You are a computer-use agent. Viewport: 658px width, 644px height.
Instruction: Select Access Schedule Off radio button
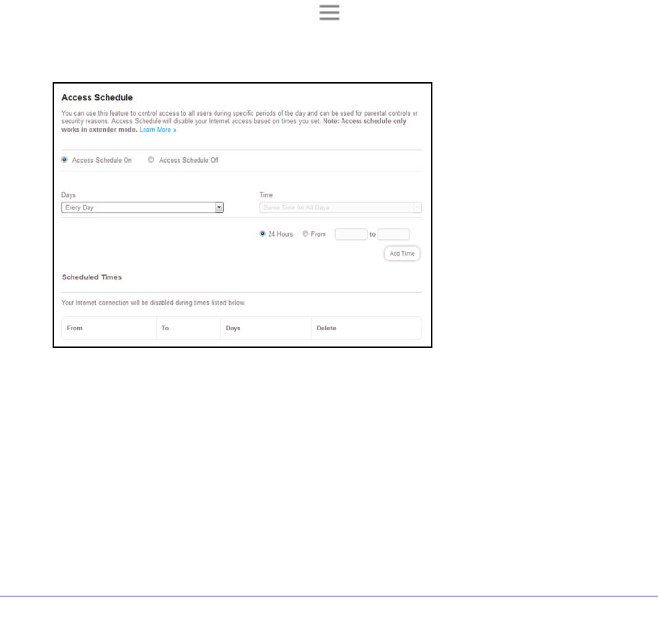tap(151, 160)
